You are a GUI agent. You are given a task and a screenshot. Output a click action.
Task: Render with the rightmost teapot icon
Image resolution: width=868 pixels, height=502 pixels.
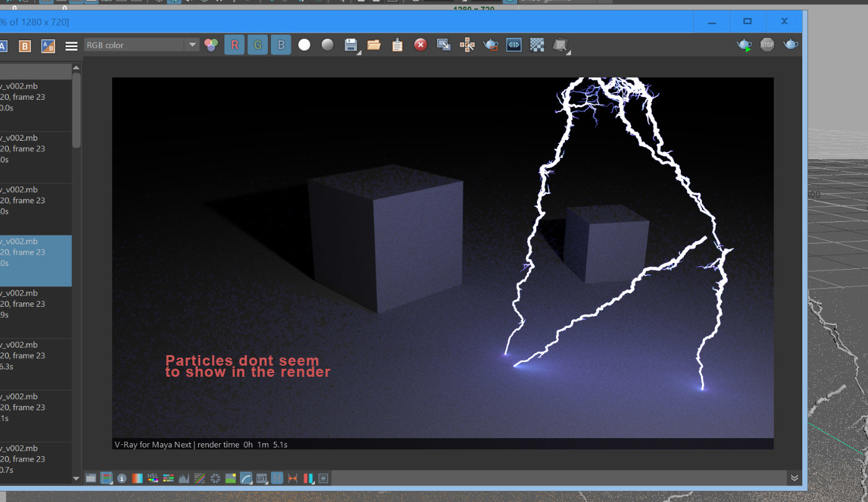(x=790, y=45)
